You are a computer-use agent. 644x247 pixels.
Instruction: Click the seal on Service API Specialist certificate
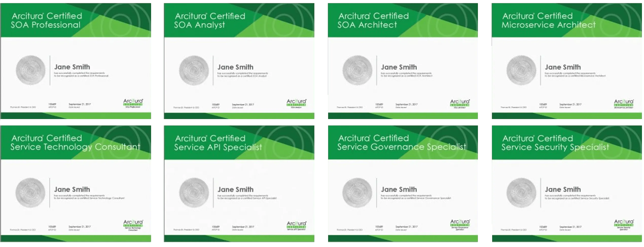pos(194,193)
